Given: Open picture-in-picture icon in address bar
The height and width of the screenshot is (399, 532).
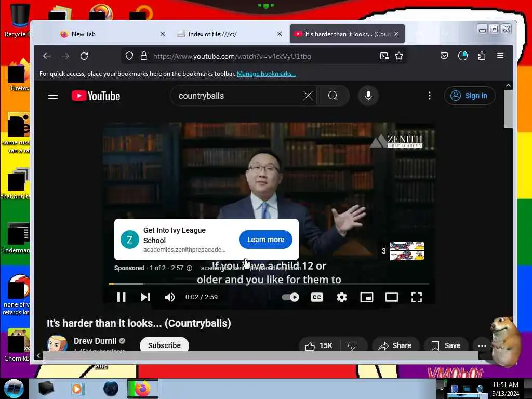Looking at the screenshot, I should (384, 56).
